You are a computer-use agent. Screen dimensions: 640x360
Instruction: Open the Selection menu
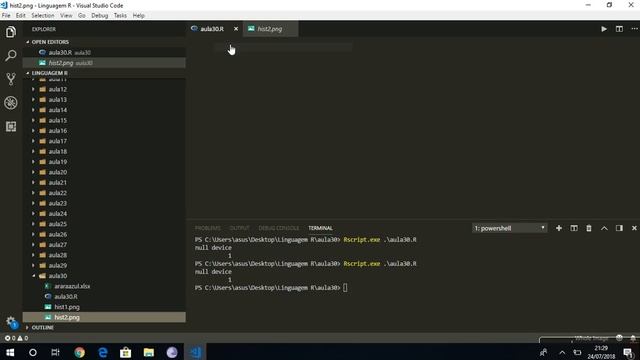point(43,16)
